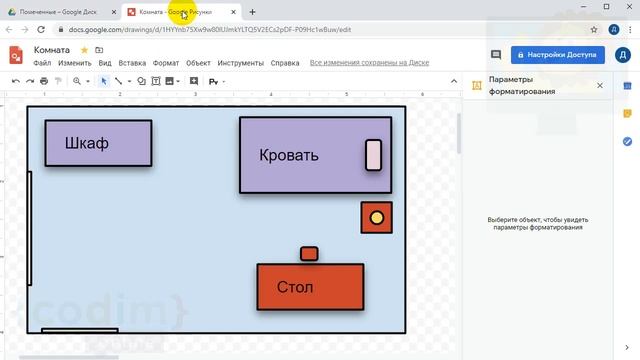Screen dimensions: 640x360
Task: Select the yellow circle on the nightstand
Action: tap(377, 218)
